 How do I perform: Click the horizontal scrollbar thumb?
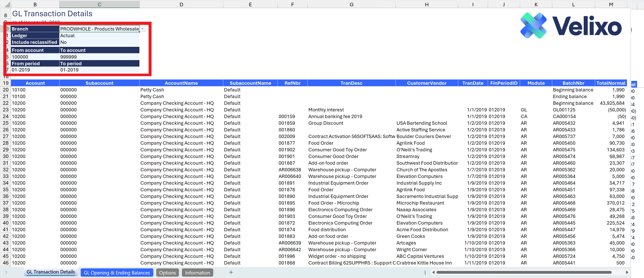point(524,272)
